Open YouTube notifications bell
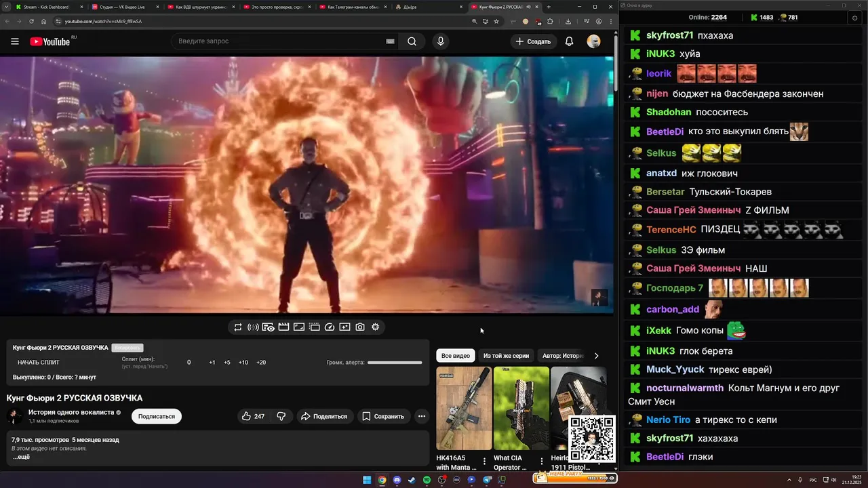The image size is (868, 488). coord(570,41)
